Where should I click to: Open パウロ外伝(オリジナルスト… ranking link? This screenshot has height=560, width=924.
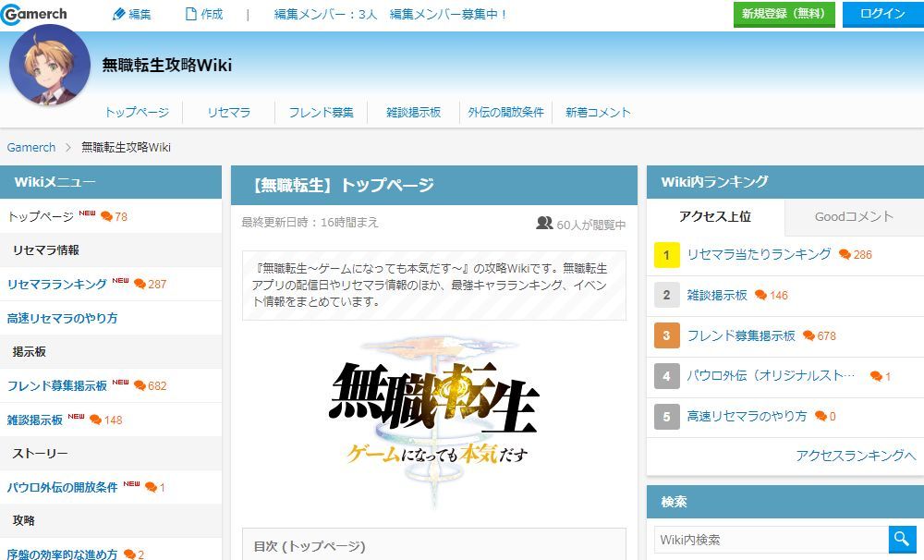pyautogui.click(x=771, y=375)
